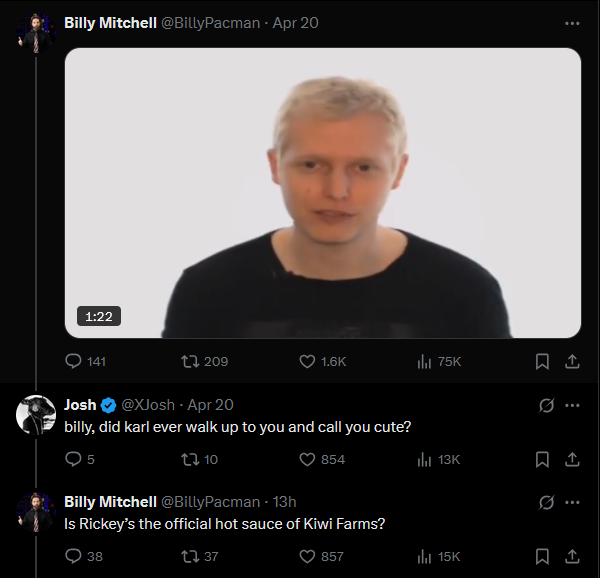Screen dimensions: 600x578
Task: Reply to Josh's tweet with 5 comments
Action: [x=73, y=459]
